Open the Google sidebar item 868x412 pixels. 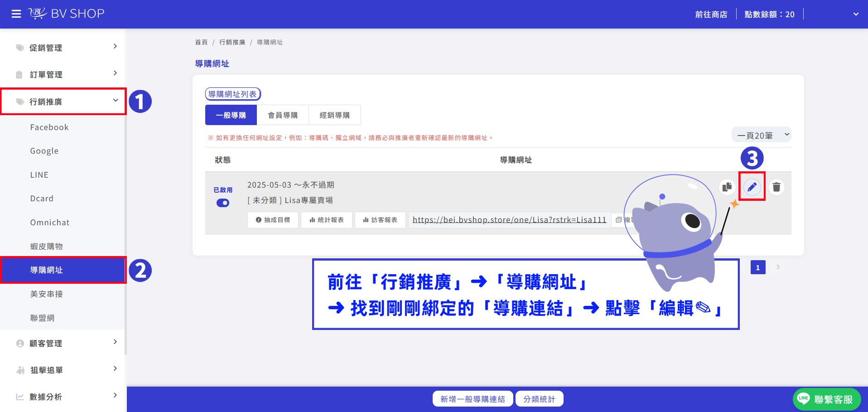(44, 151)
